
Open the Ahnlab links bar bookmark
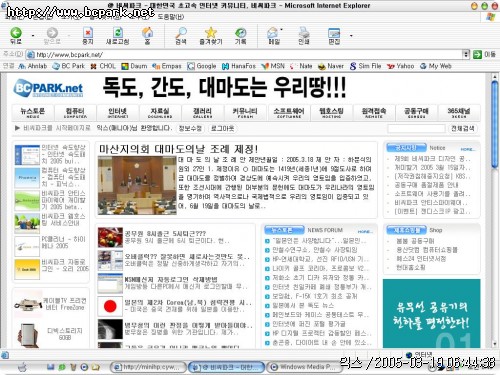pos(33,66)
